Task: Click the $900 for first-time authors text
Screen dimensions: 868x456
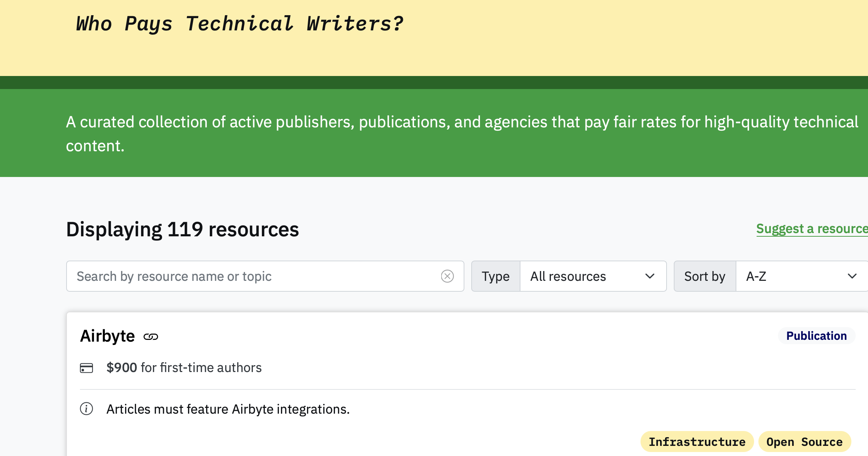Action: (184, 368)
